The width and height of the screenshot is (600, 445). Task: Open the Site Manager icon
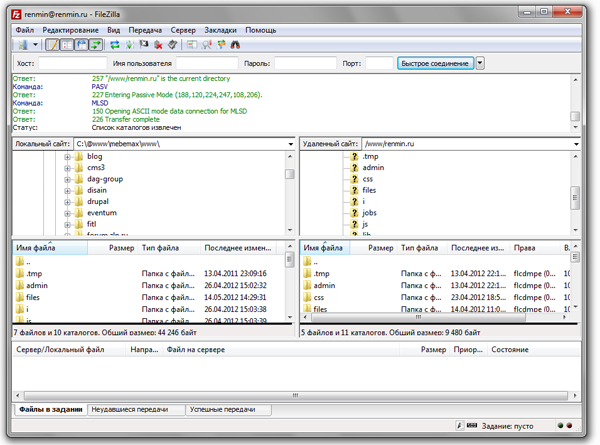[x=23, y=45]
